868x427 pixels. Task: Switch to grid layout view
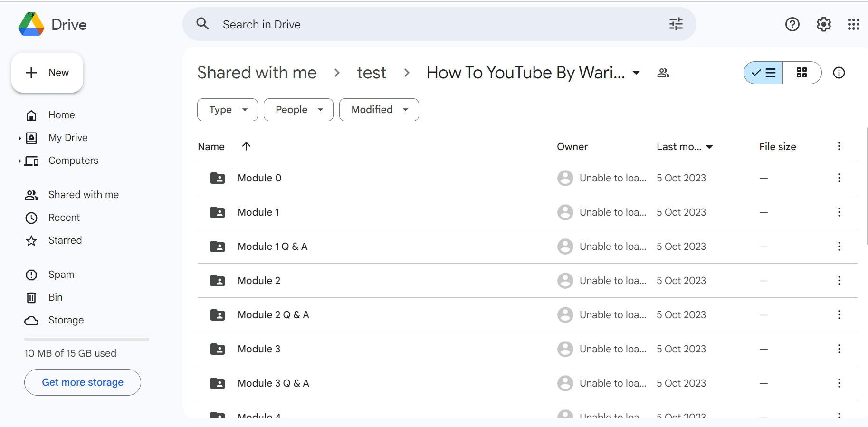(802, 73)
